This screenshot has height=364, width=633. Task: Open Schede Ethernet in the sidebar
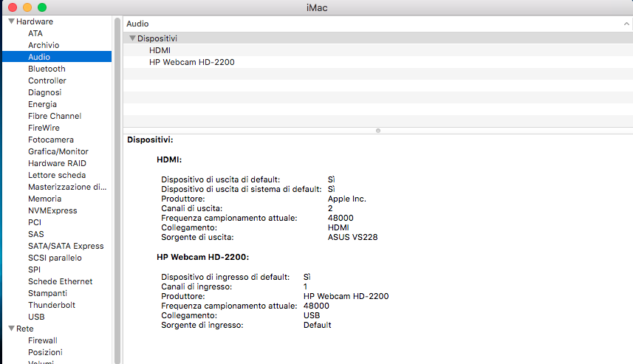coord(60,281)
